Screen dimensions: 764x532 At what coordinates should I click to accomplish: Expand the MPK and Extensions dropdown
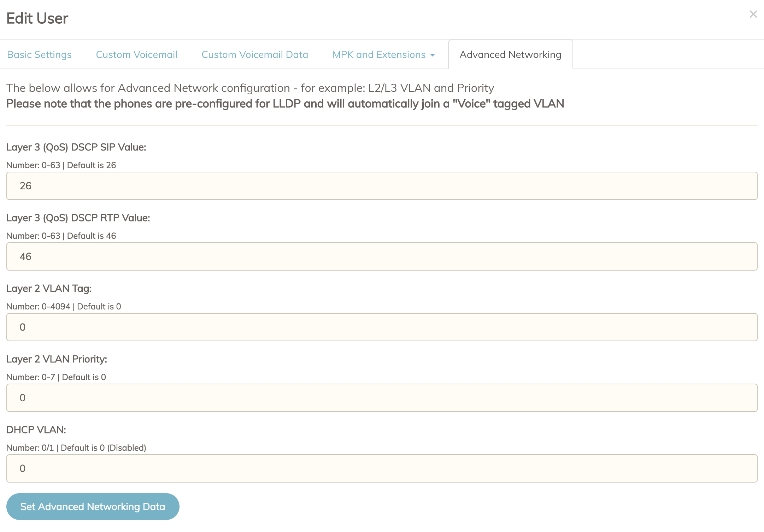coord(379,55)
